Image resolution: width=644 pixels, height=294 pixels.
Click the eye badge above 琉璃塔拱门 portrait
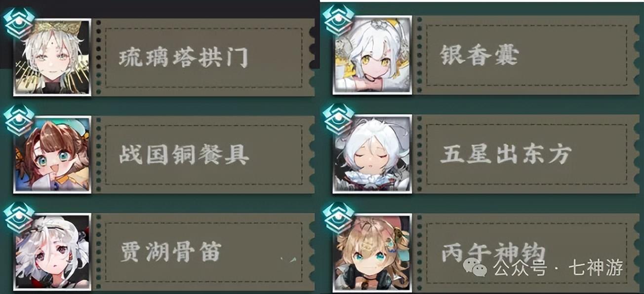point(19,22)
